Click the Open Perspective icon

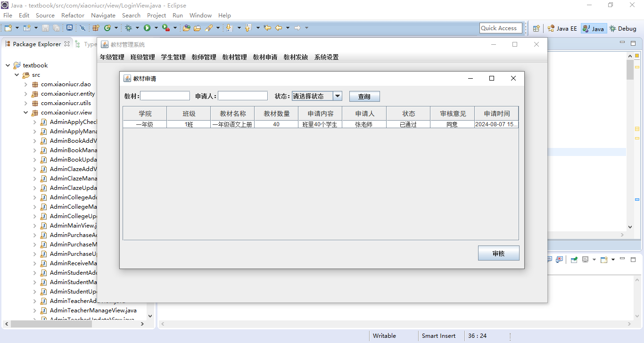click(536, 28)
